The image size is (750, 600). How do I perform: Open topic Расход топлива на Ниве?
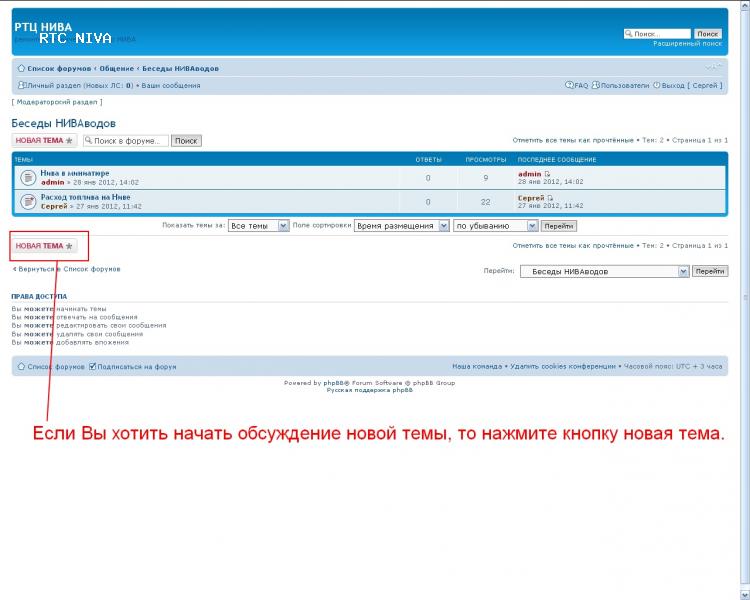pyautogui.click(x=85, y=197)
